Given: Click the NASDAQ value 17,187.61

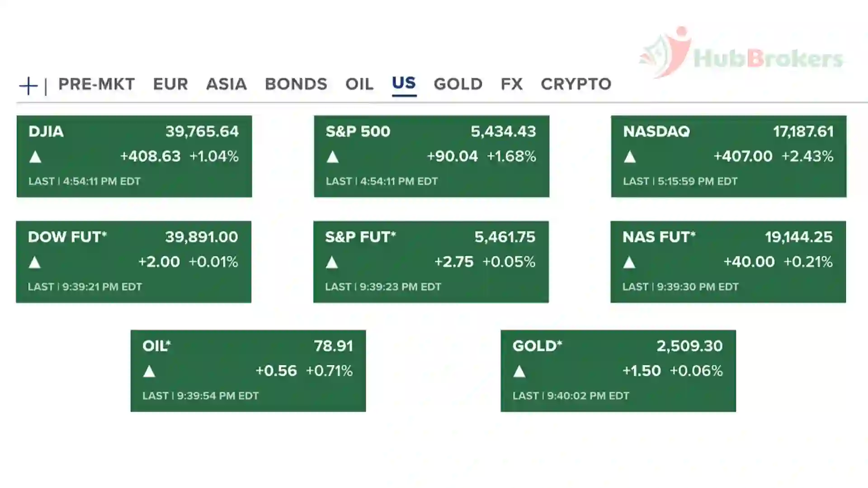Looking at the screenshot, I should point(803,131).
